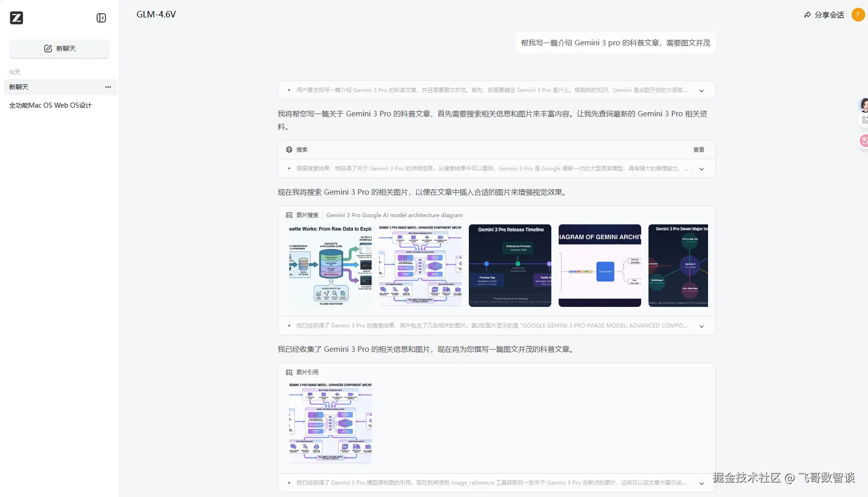Expand the search-result reasoning chevron
Image resolution: width=868 pixels, height=497 pixels.
[702, 169]
